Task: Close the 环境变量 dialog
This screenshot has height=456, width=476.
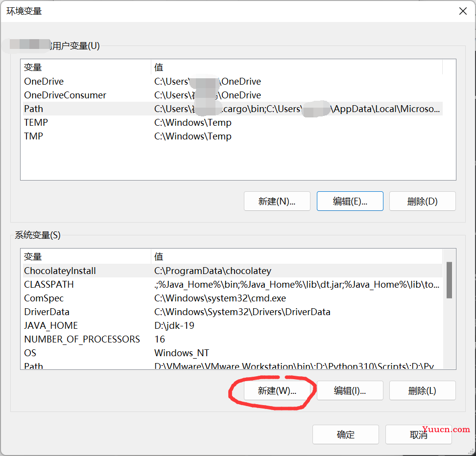Action: click(463, 11)
